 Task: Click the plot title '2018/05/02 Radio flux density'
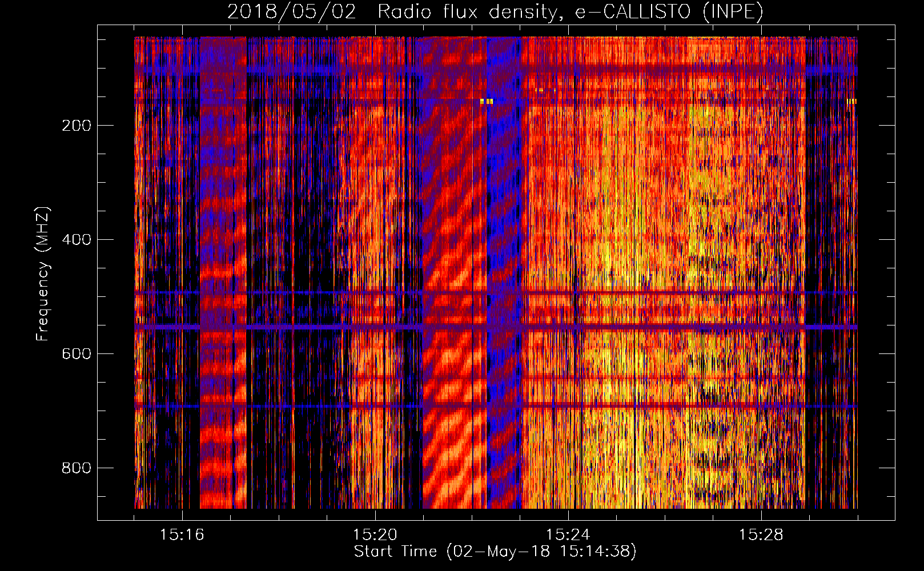point(496,11)
